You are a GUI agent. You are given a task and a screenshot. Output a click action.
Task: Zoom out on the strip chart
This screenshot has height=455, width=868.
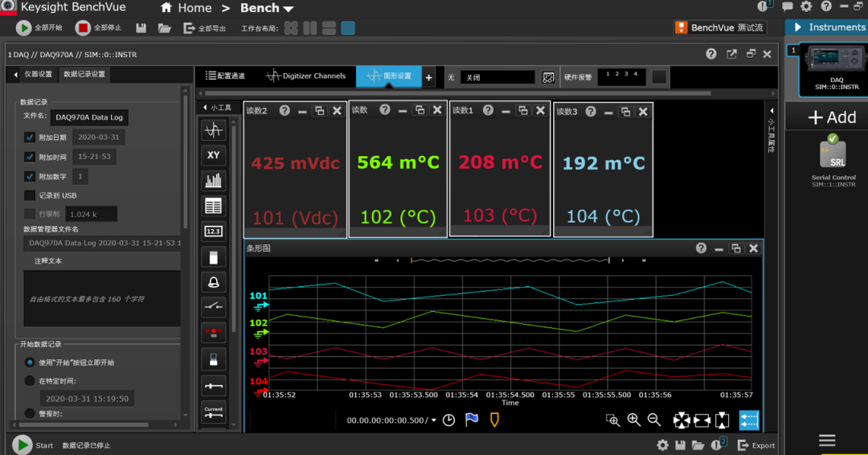pyautogui.click(x=653, y=420)
